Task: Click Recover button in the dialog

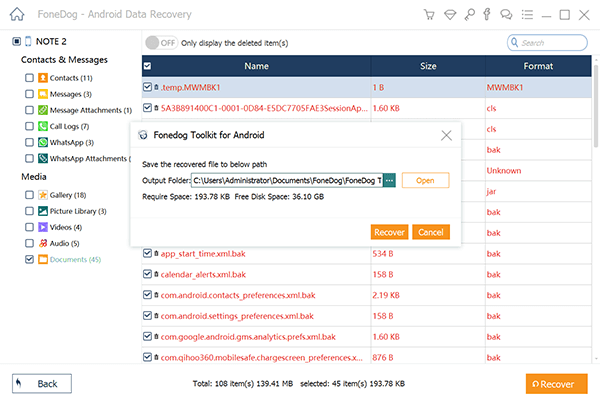Action: click(x=390, y=232)
